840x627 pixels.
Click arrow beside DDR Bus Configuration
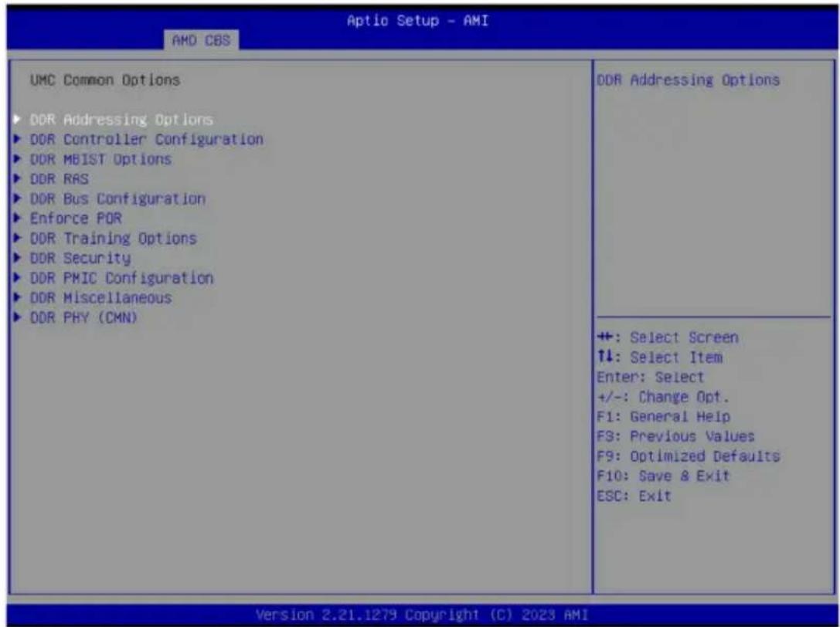pyautogui.click(x=18, y=198)
